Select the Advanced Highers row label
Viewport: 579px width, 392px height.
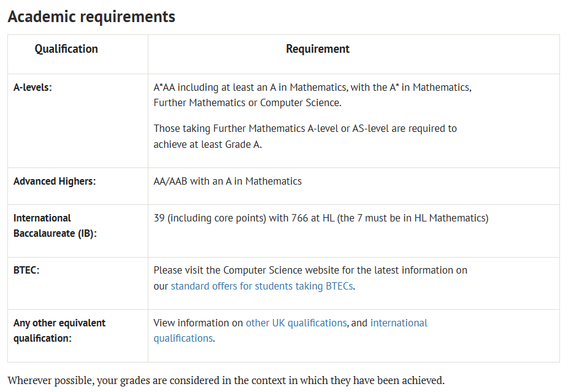[55, 181]
